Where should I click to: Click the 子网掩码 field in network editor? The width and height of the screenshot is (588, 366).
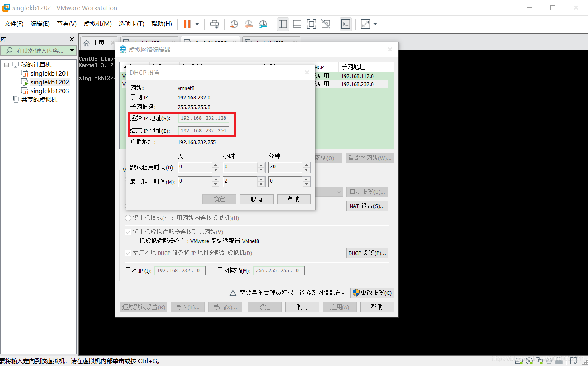click(279, 271)
